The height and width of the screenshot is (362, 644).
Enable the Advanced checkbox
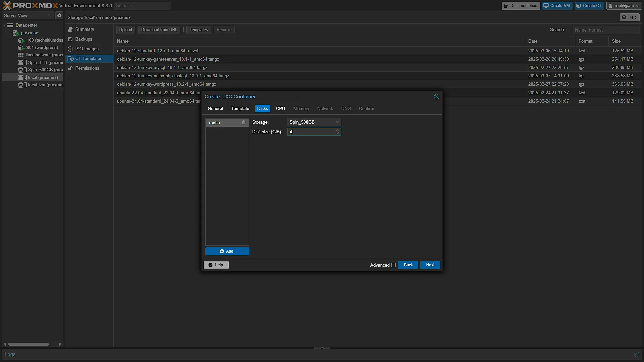coord(393,265)
